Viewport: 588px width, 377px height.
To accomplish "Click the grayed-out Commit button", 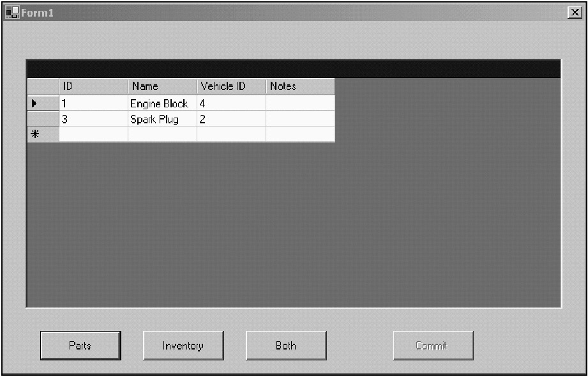I will tap(432, 346).
